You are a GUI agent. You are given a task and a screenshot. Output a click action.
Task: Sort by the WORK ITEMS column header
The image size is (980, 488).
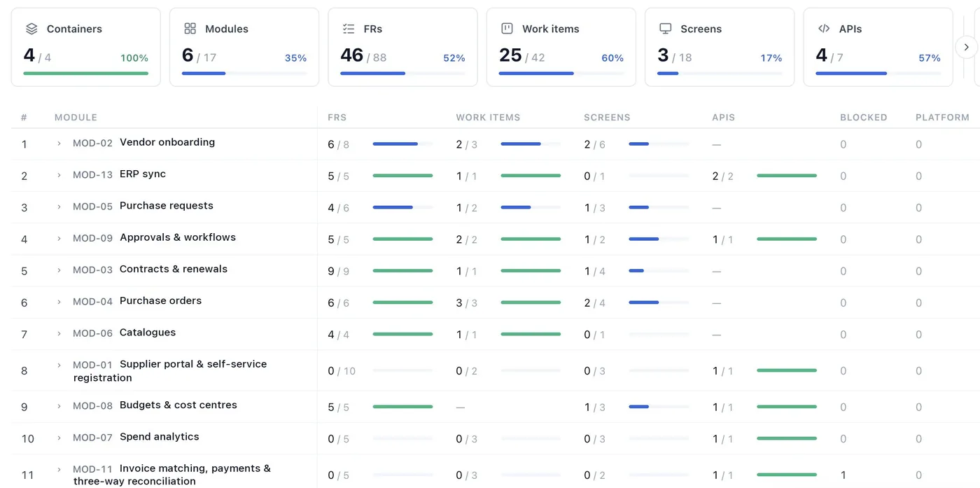click(x=488, y=118)
